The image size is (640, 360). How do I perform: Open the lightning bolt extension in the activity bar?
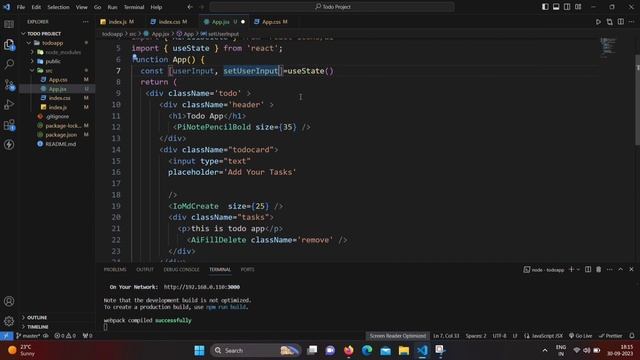click(x=9, y=144)
